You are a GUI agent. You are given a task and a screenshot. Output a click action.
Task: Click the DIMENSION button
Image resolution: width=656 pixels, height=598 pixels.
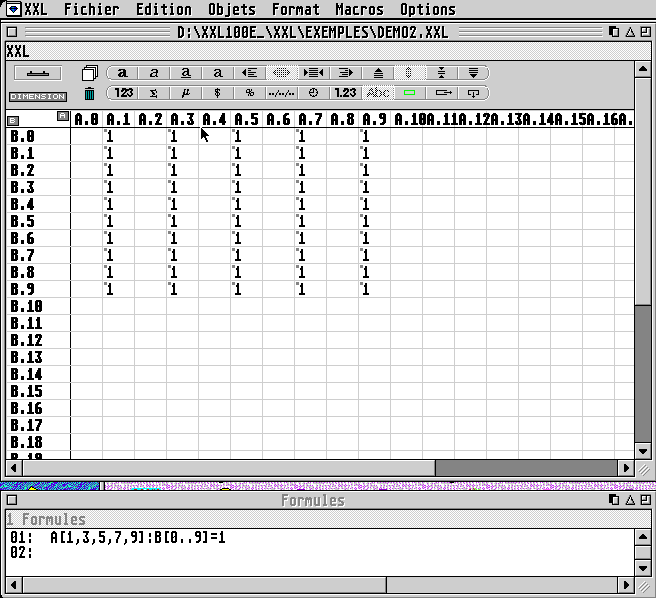(38, 96)
